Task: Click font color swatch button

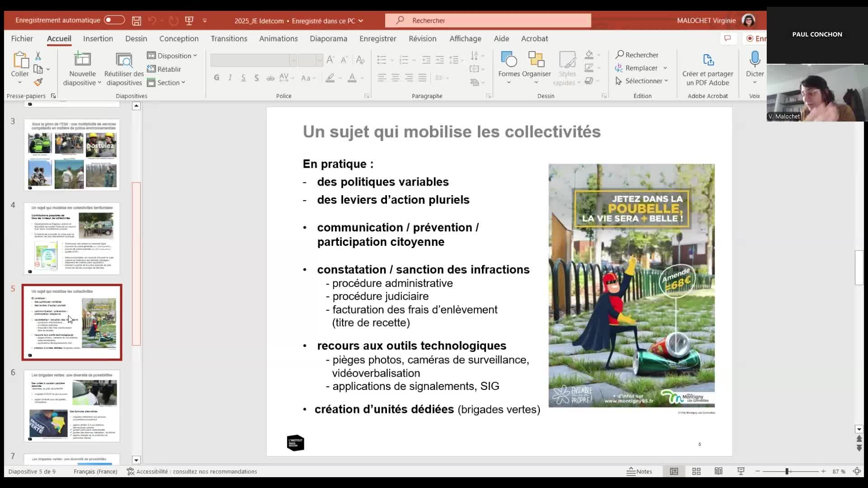Action: [x=352, y=78]
